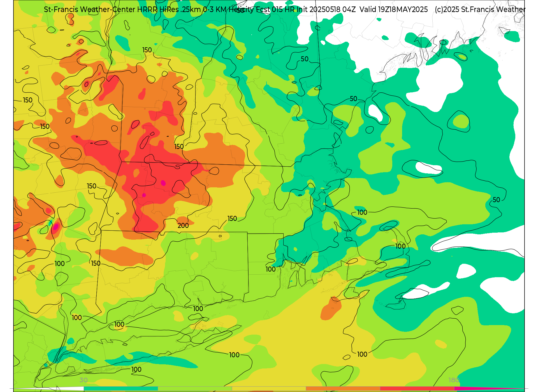
Task: Click the 'Fcst 015 HR' forecast hour text
Action: coord(275,10)
